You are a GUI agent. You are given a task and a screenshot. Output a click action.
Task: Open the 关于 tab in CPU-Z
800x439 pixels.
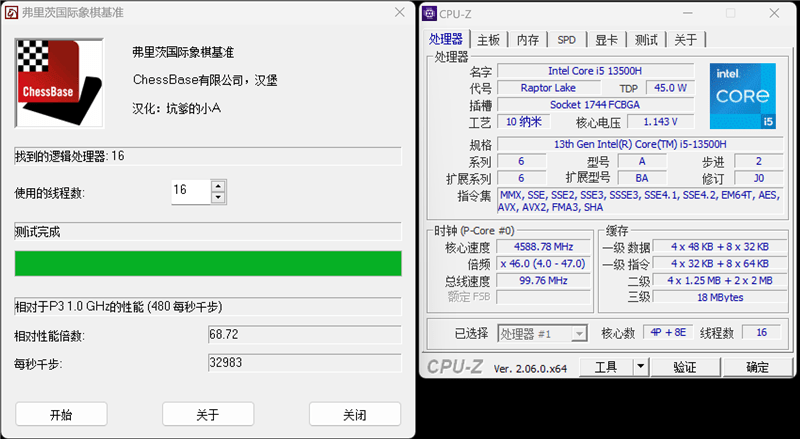(685, 40)
